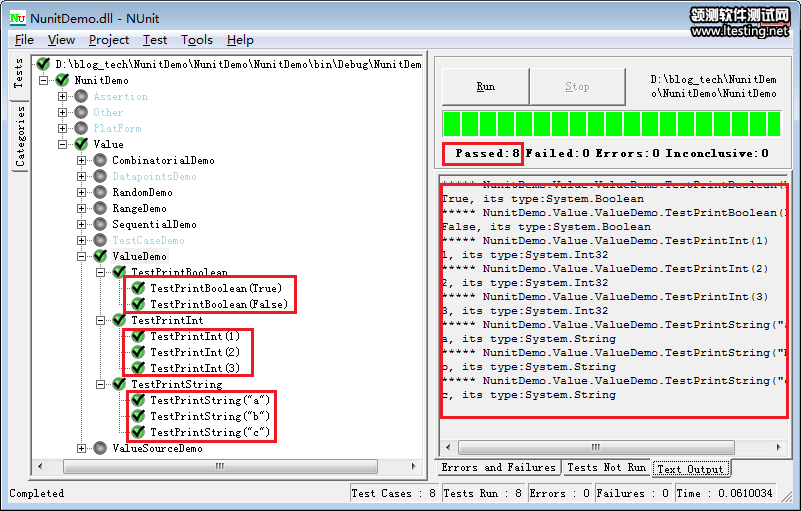
Task: Open the File menu
Action: (x=24, y=40)
